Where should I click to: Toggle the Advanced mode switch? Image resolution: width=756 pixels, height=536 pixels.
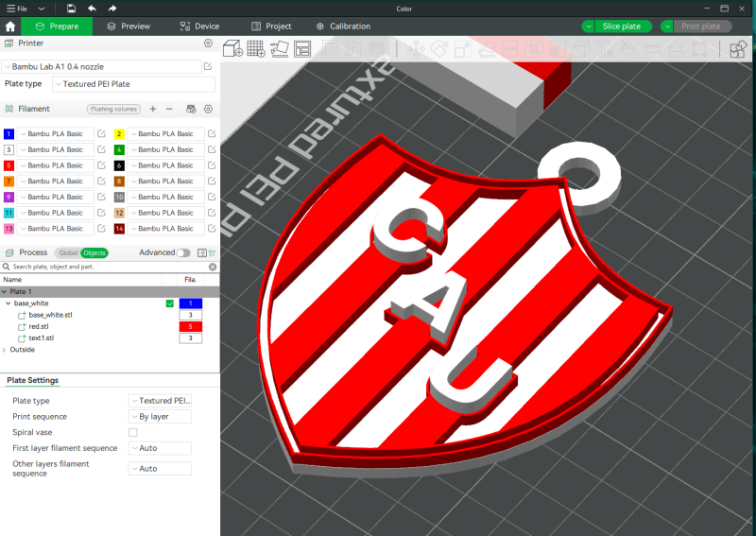[x=182, y=252]
